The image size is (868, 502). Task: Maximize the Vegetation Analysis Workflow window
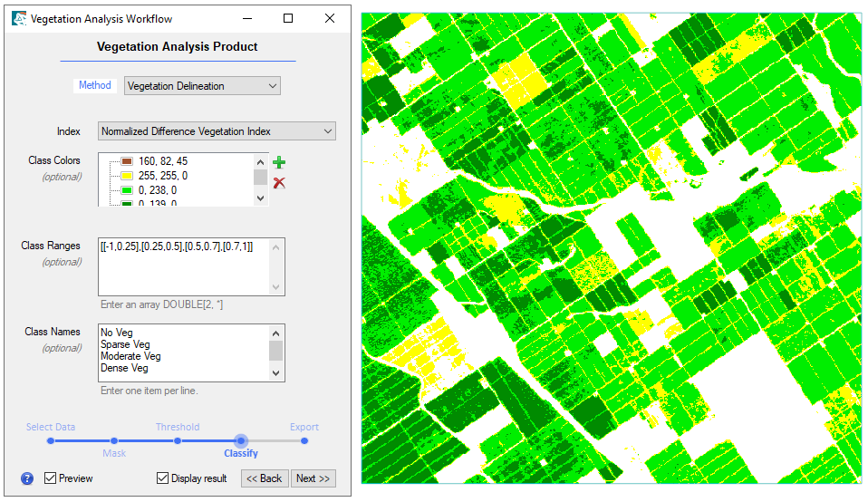(x=288, y=18)
